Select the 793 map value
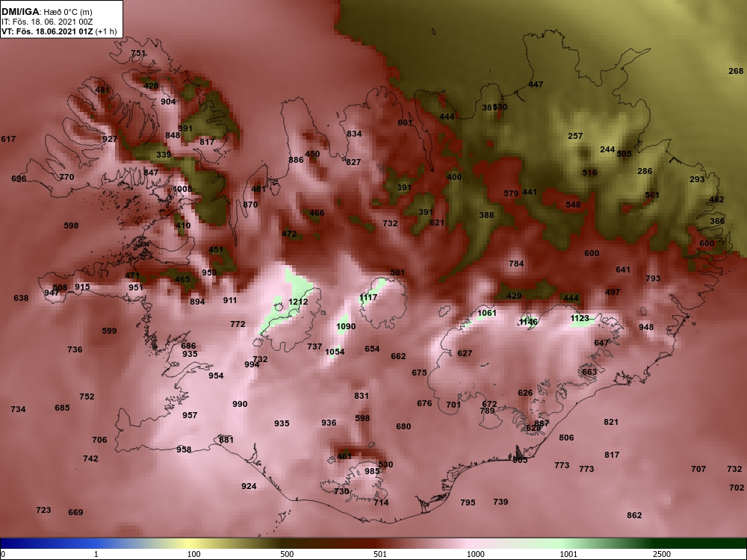 [x=653, y=278]
